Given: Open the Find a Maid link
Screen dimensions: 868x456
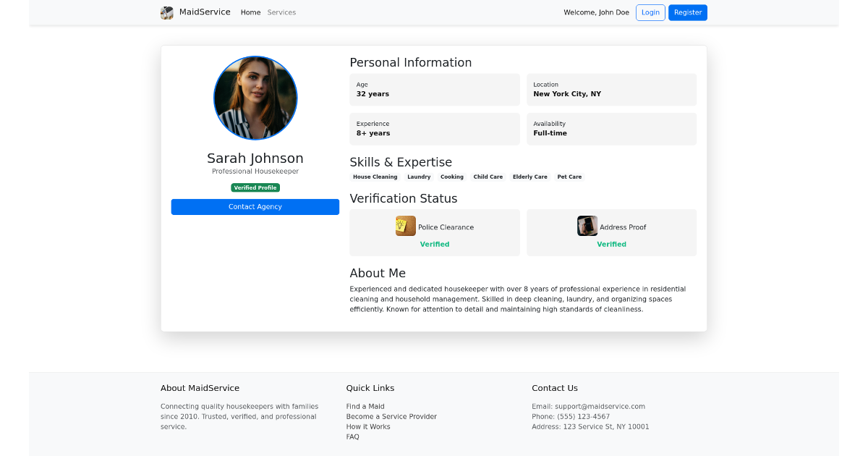Looking at the screenshot, I should pos(365,406).
